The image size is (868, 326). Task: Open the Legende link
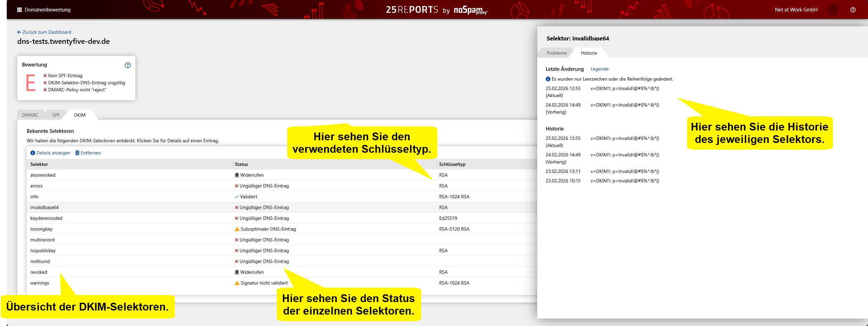tap(599, 69)
